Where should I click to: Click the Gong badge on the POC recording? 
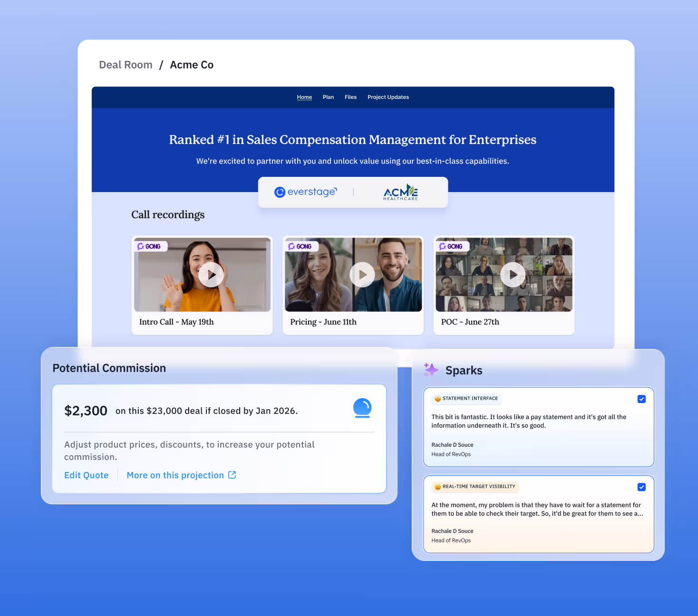[x=452, y=246]
